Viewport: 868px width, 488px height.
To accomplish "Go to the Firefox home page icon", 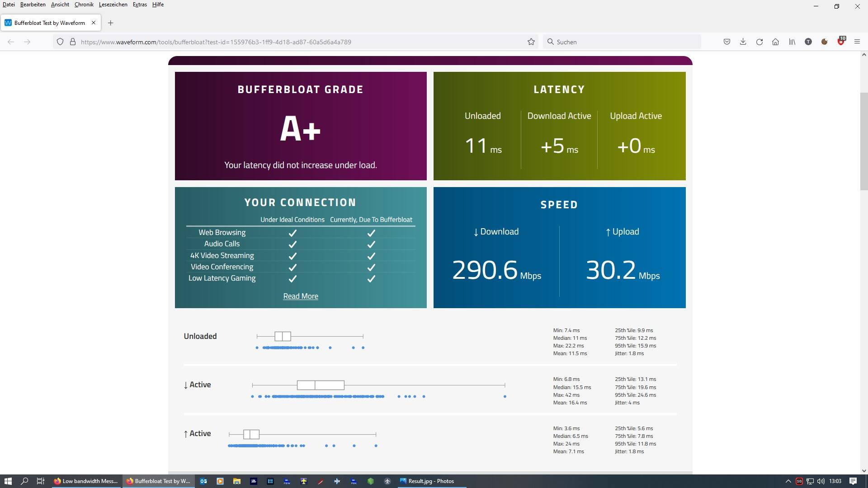I will point(776,42).
